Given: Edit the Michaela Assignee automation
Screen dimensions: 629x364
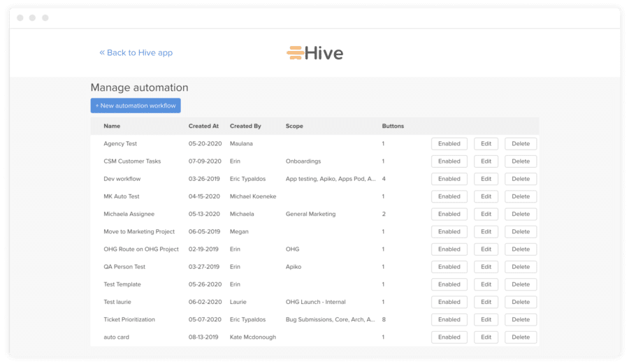Looking at the screenshot, I should point(486,214).
